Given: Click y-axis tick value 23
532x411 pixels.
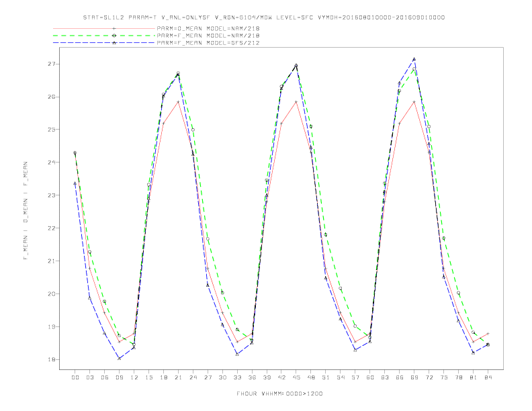Looking at the screenshot, I should pos(51,195).
